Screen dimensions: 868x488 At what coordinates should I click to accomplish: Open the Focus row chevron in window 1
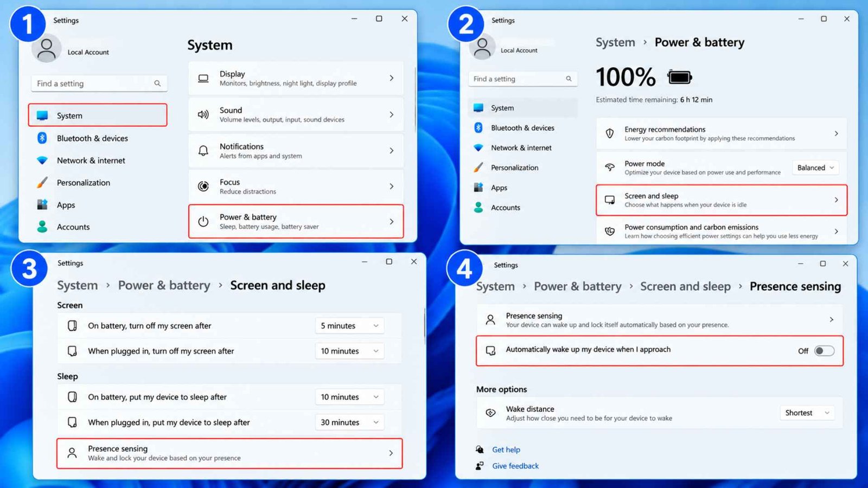391,187
